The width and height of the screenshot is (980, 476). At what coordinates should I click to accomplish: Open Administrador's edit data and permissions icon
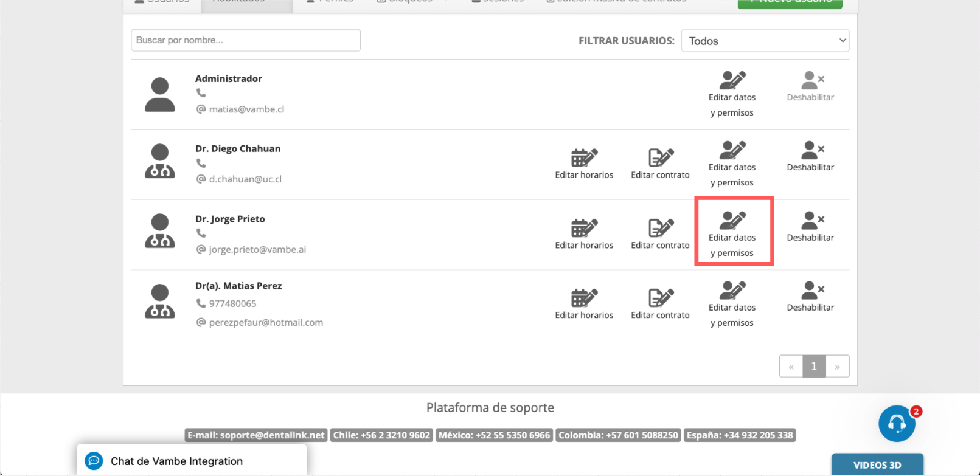732,81
